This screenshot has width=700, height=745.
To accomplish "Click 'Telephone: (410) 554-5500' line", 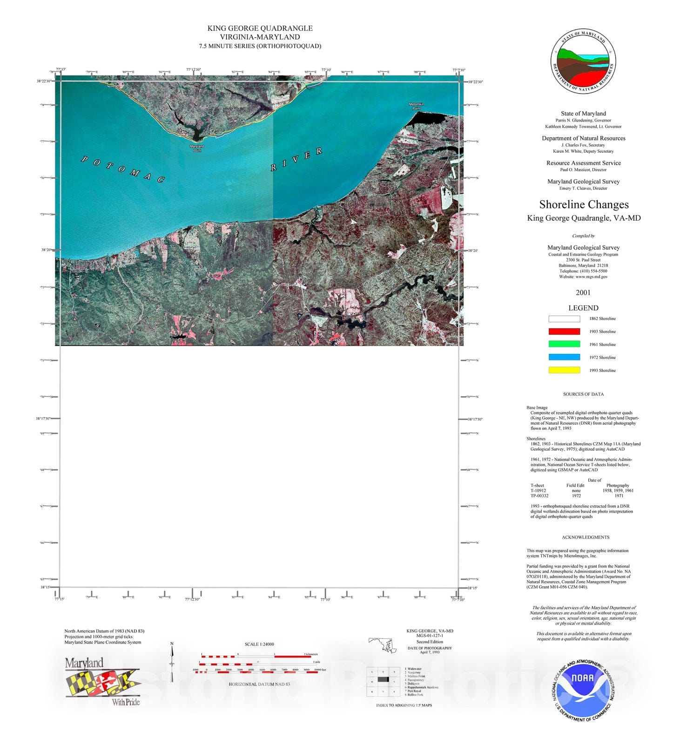I will pyautogui.click(x=583, y=271).
